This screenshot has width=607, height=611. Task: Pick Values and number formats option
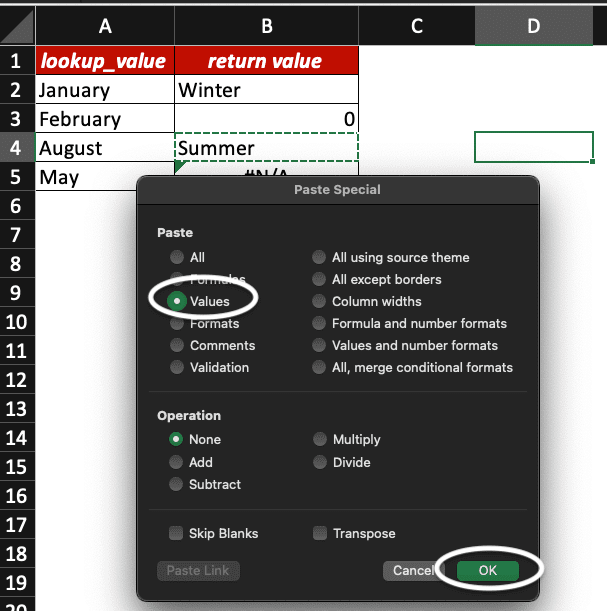click(x=319, y=345)
